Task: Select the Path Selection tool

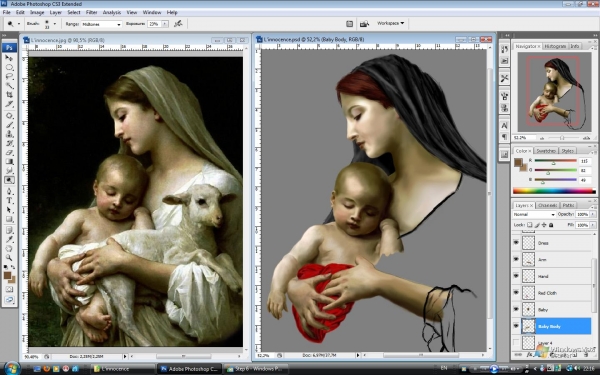Action: click(9, 210)
